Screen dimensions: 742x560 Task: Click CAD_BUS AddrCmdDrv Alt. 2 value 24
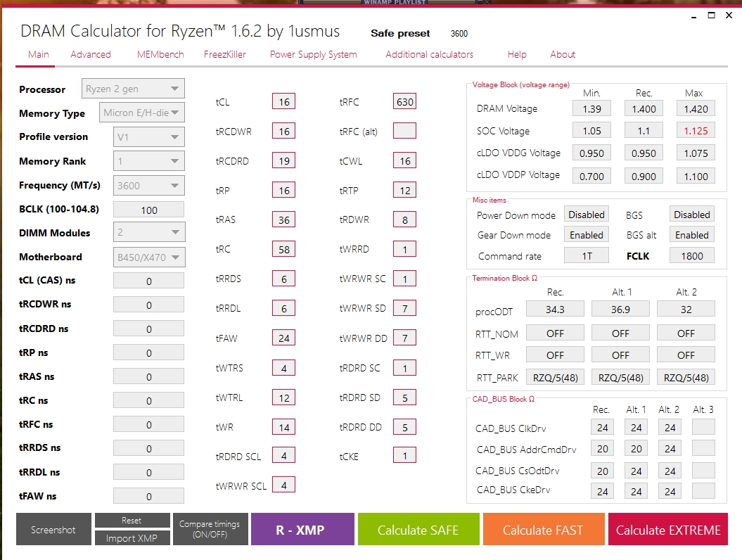tap(670, 448)
